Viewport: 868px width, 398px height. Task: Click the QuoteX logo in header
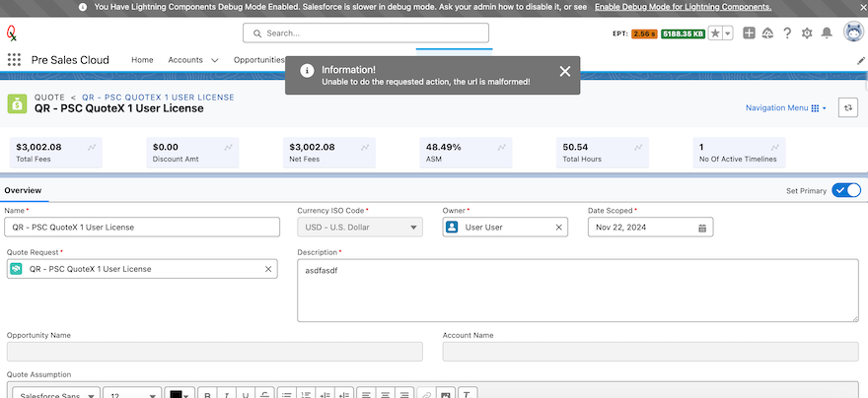[12, 33]
